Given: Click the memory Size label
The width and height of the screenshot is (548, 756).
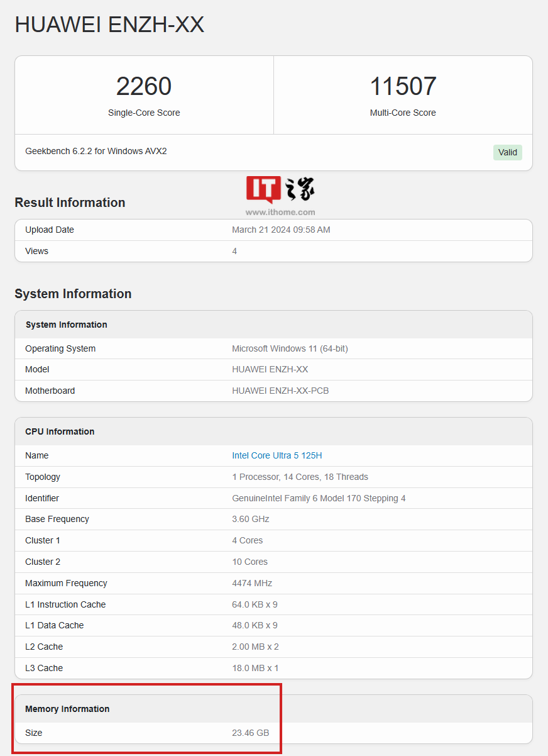Looking at the screenshot, I should [34, 733].
